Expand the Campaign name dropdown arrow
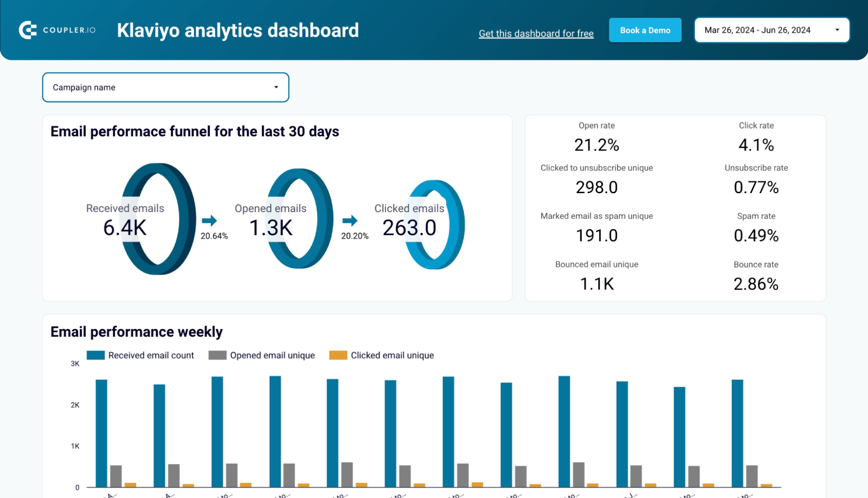The image size is (868, 498). click(x=276, y=87)
